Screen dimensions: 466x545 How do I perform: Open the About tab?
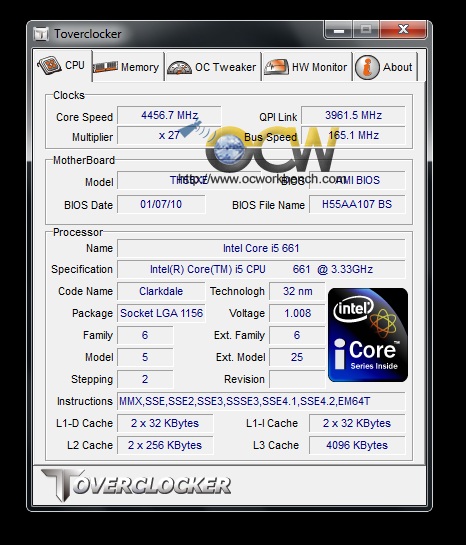click(x=385, y=67)
